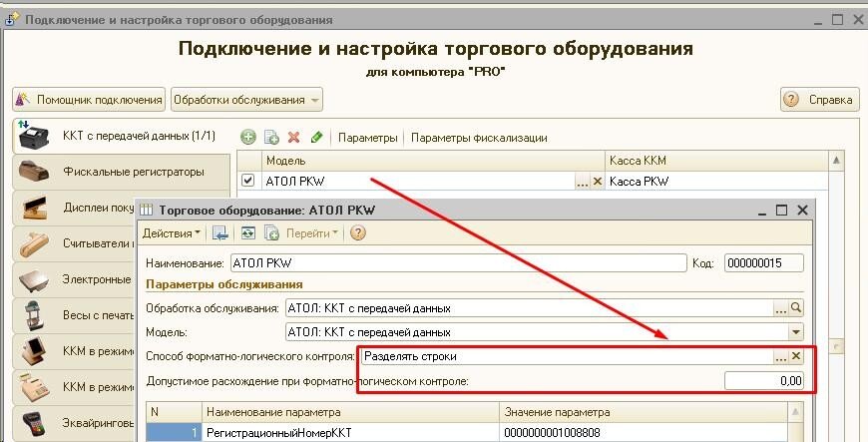The height and width of the screenshot is (442, 868).
Task: Click the dialog help question icon
Action: pos(358,233)
